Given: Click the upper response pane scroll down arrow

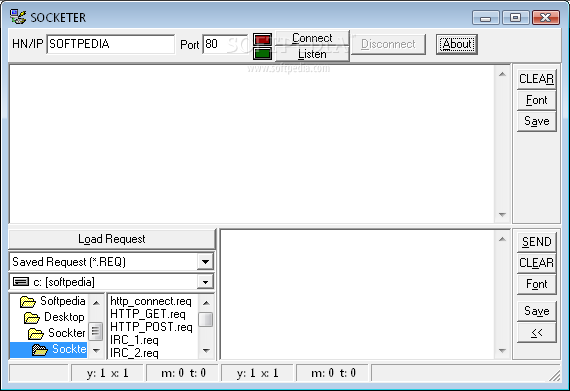Looking at the screenshot, I should pos(502,214).
